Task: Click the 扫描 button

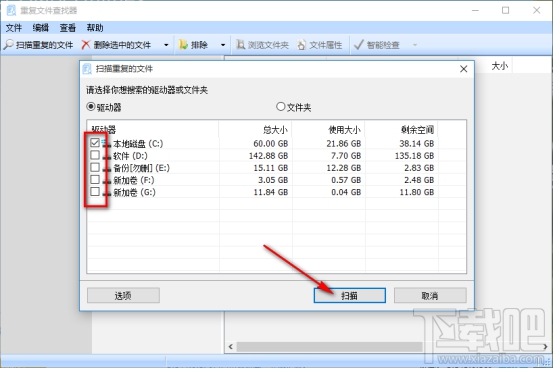Action: 350,296
